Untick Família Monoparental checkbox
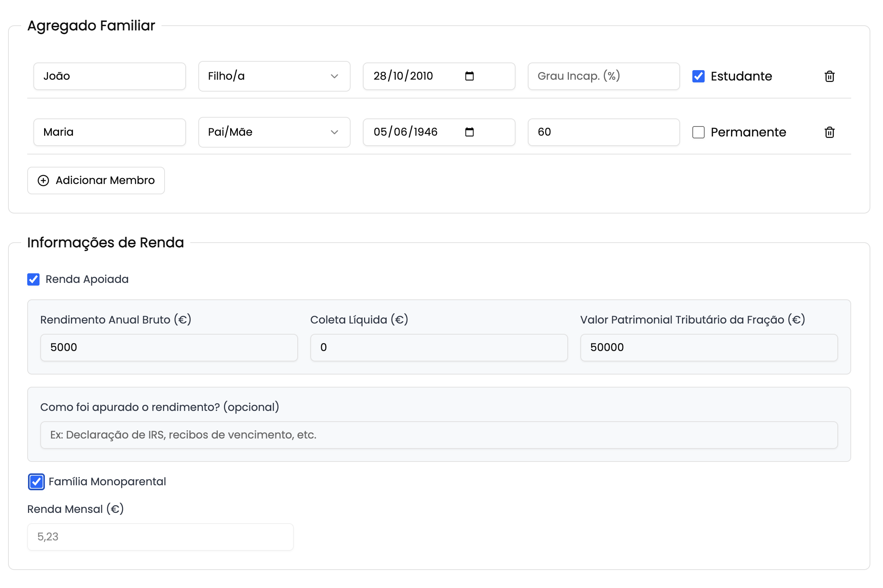This screenshot has width=883, height=588. (x=36, y=482)
